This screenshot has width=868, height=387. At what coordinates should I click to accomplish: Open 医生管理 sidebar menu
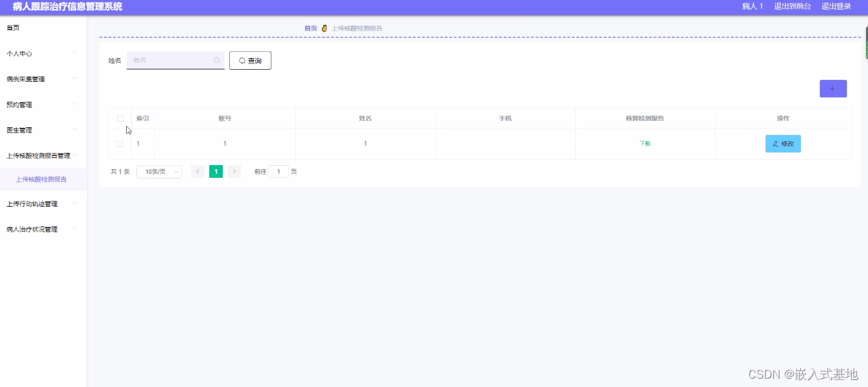pos(43,130)
